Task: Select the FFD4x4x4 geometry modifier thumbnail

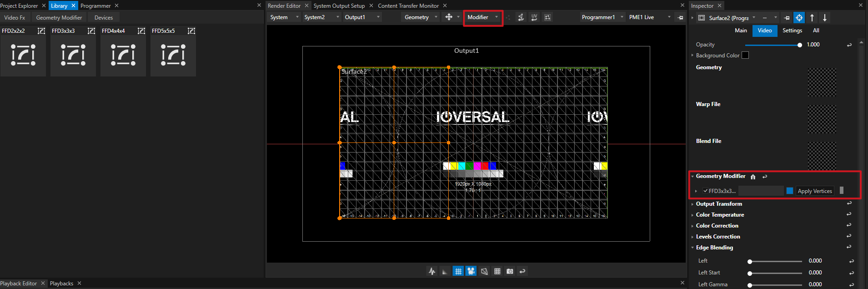Action: 123,55
